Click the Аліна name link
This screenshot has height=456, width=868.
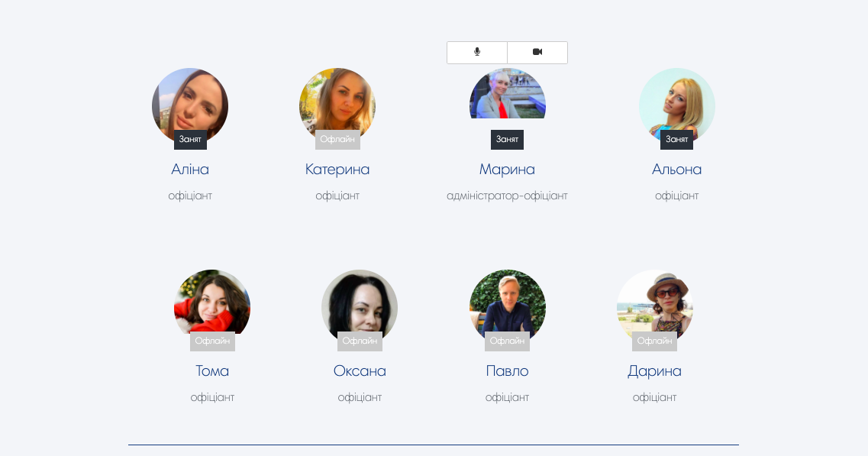[x=190, y=169]
